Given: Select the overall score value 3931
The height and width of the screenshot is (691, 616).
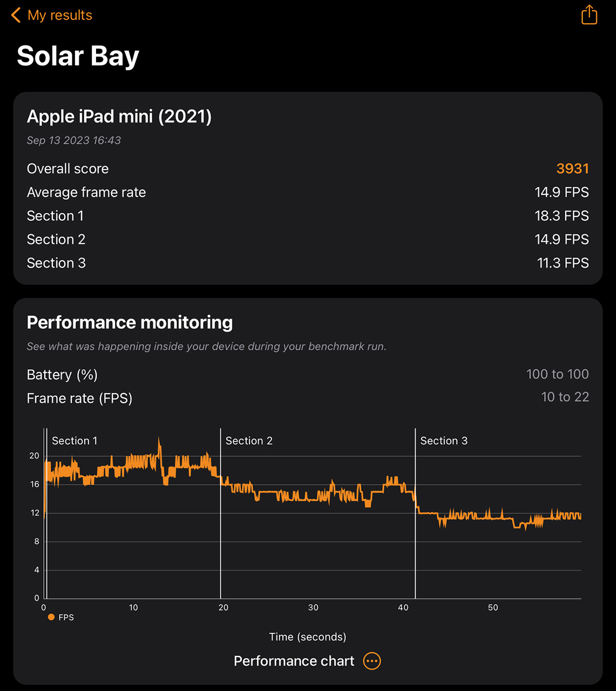Looking at the screenshot, I should pyautogui.click(x=572, y=168).
